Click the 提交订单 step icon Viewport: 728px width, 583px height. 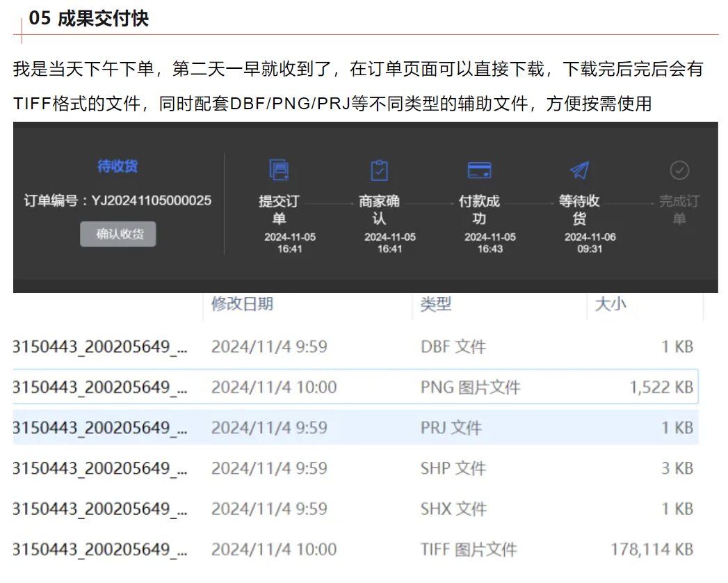click(x=279, y=170)
